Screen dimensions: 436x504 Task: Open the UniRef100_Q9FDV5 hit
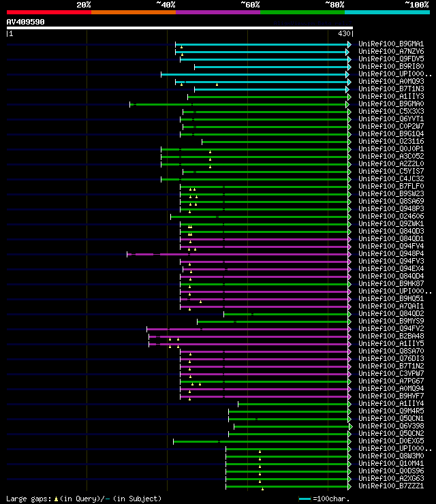pyautogui.click(x=391, y=59)
